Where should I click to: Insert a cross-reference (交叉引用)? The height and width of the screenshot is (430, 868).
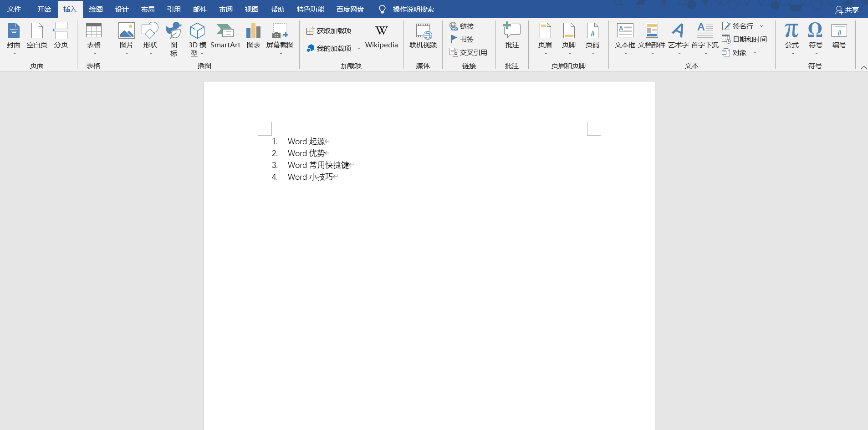pyautogui.click(x=468, y=52)
